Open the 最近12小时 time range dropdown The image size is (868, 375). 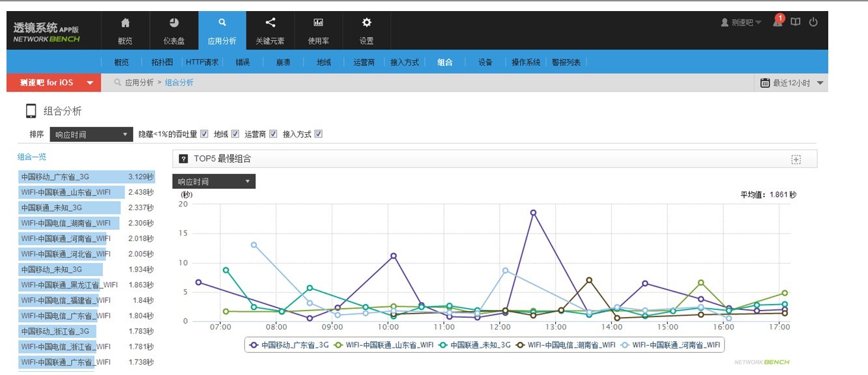coord(792,83)
